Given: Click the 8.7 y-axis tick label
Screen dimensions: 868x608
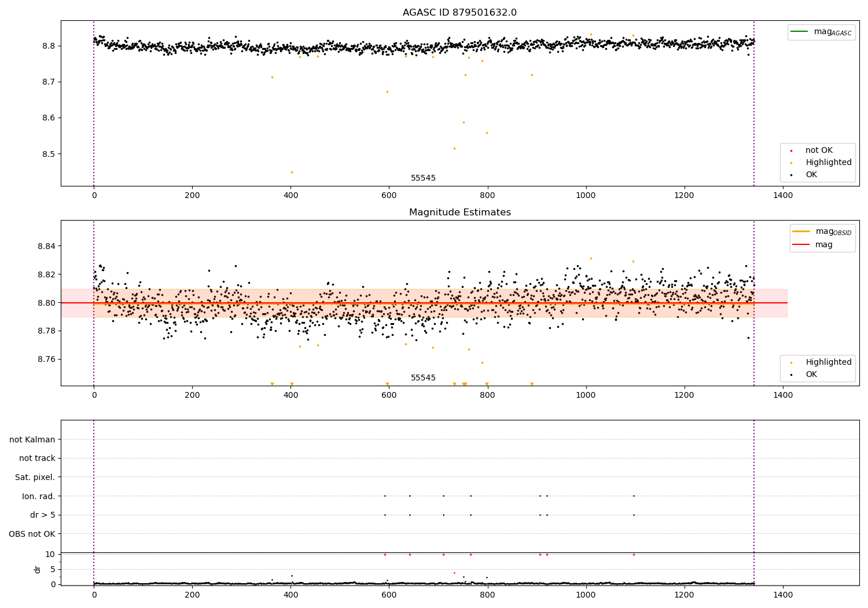Looking at the screenshot, I should point(49,82).
